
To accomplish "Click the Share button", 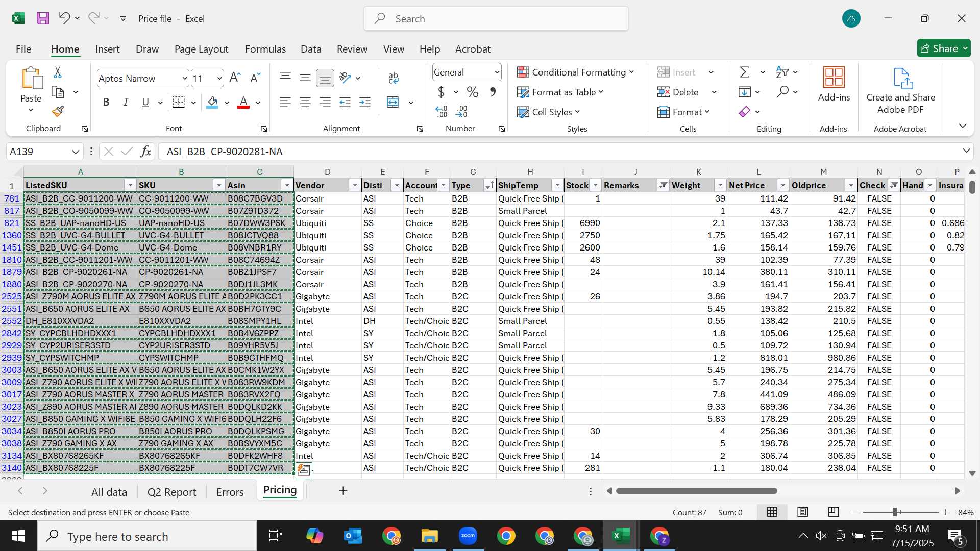I will [944, 48].
